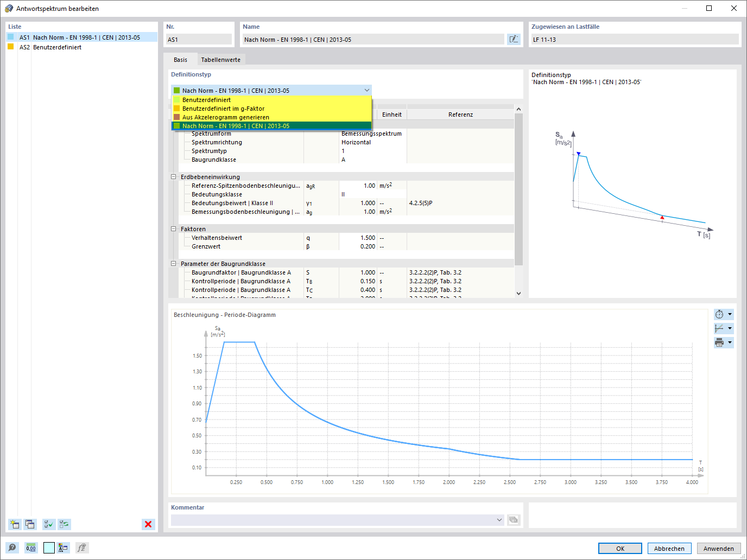Click the edit name icon beside the Name field
This screenshot has width=747, height=560.
(514, 39)
